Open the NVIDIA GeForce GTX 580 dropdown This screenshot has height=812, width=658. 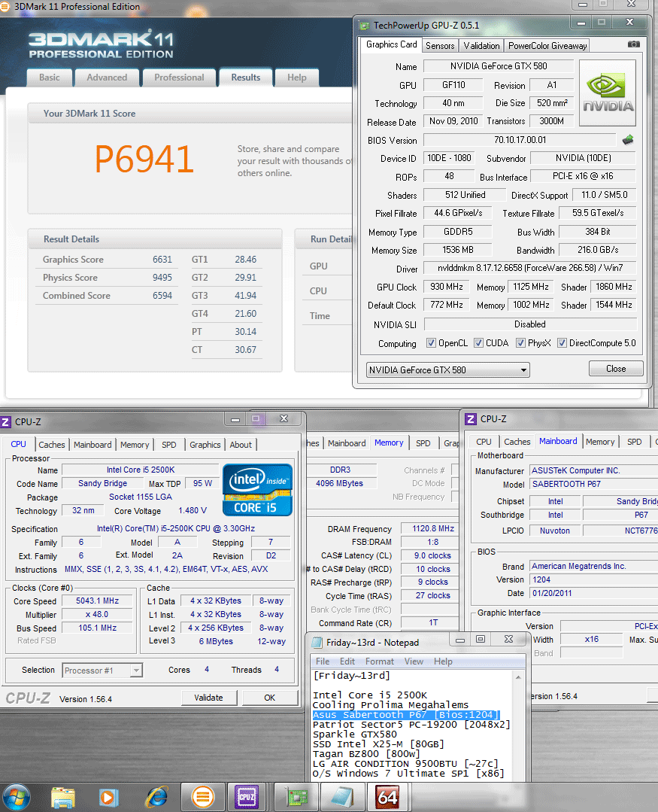(447, 370)
